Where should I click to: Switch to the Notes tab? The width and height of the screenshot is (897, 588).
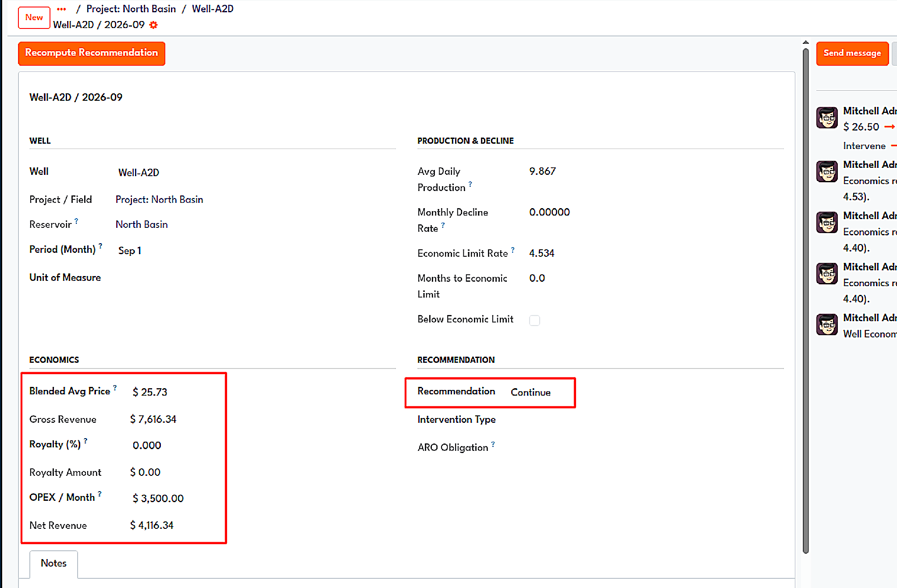(53, 563)
